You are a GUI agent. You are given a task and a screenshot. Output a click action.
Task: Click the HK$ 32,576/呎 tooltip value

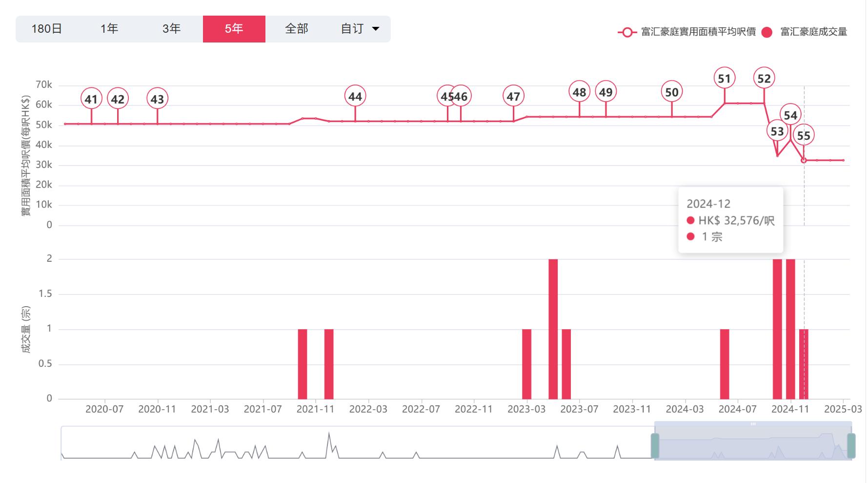tap(736, 220)
